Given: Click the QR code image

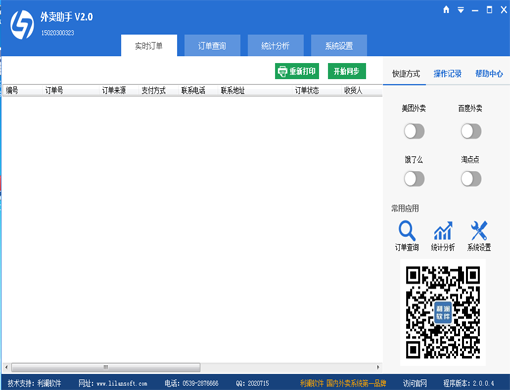Looking at the screenshot, I should point(443,312).
